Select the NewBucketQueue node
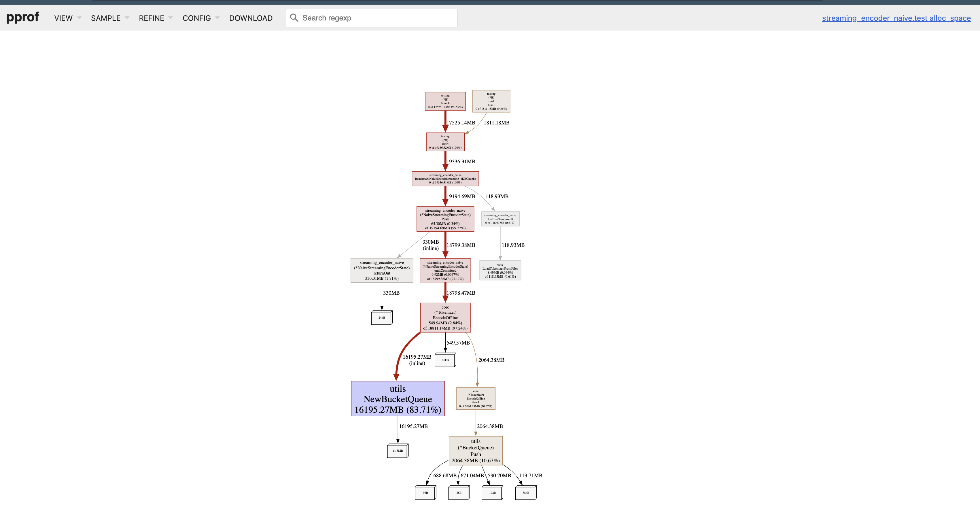The height and width of the screenshot is (507, 980). coord(398,399)
